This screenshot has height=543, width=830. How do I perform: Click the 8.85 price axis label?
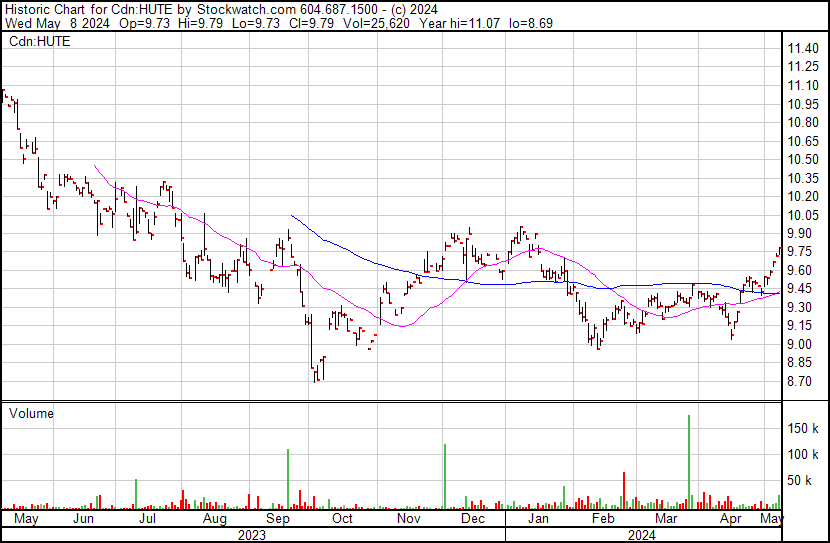[x=799, y=363]
